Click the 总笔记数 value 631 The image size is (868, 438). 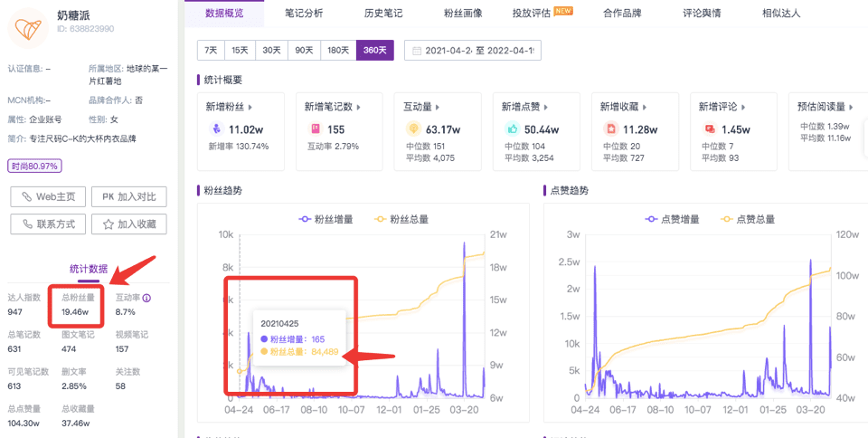point(14,348)
